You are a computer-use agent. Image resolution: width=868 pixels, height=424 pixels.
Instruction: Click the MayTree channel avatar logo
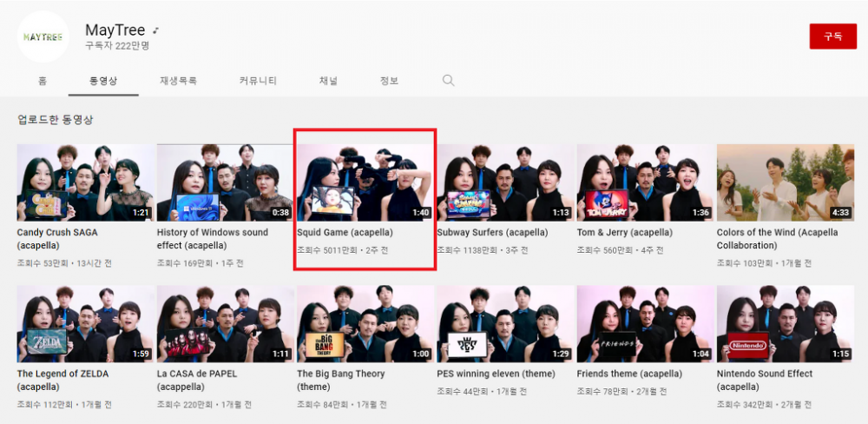click(x=43, y=36)
